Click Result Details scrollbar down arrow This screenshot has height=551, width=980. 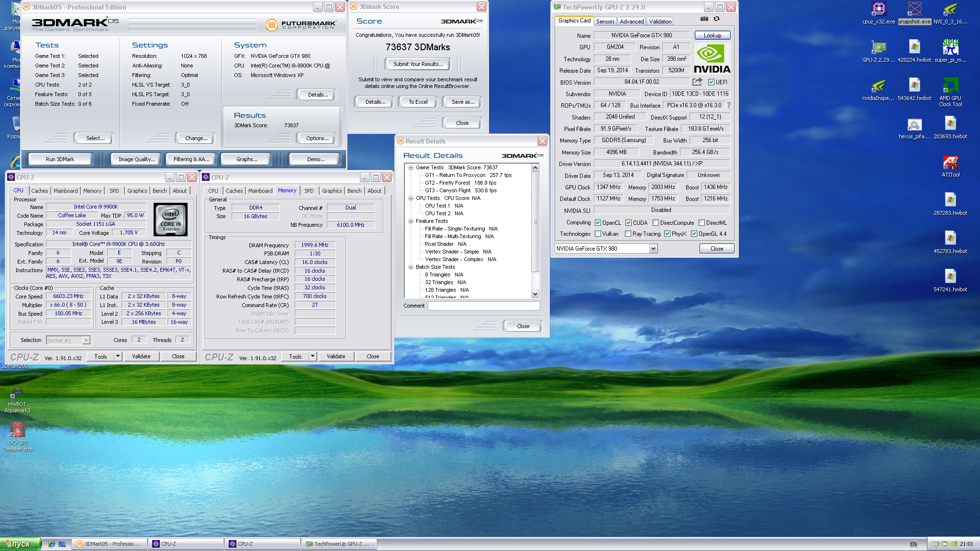point(535,294)
